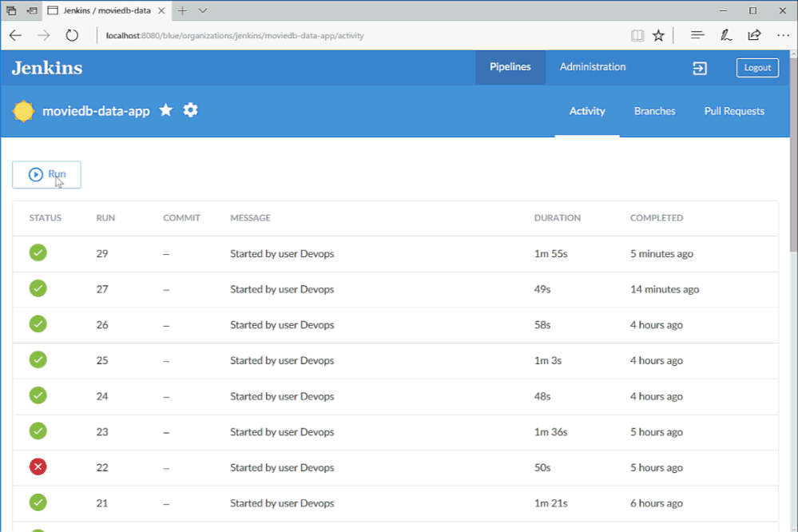The height and width of the screenshot is (532, 798).
Task: Open the browser more options ellipsis menu
Action: coord(783,35)
